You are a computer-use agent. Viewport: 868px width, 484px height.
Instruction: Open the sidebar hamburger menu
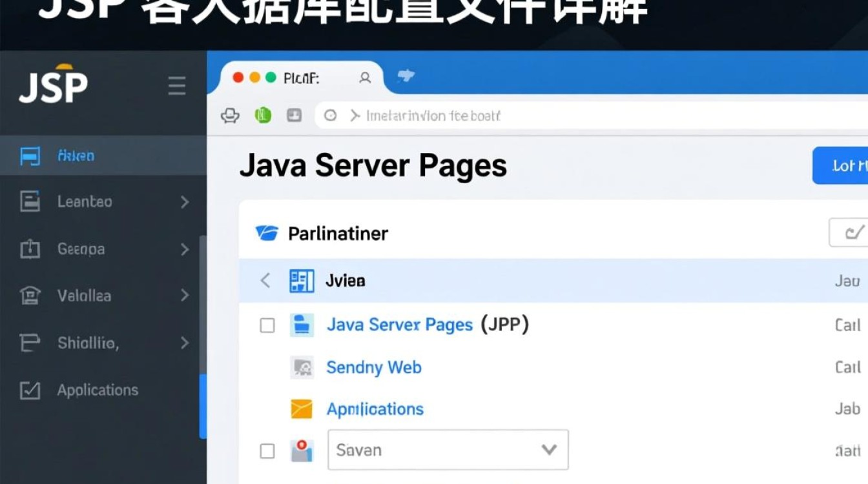[x=176, y=85]
